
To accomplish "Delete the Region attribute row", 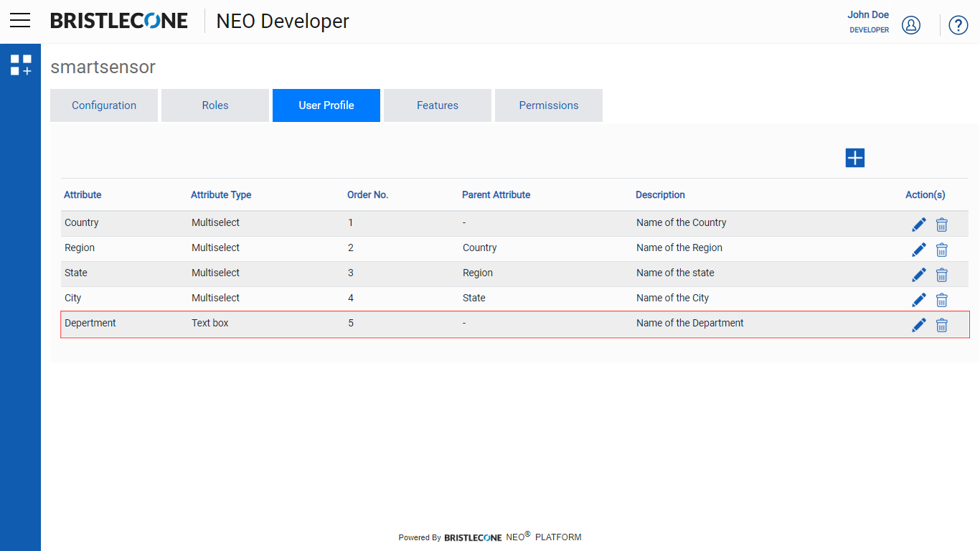I will click(x=942, y=250).
